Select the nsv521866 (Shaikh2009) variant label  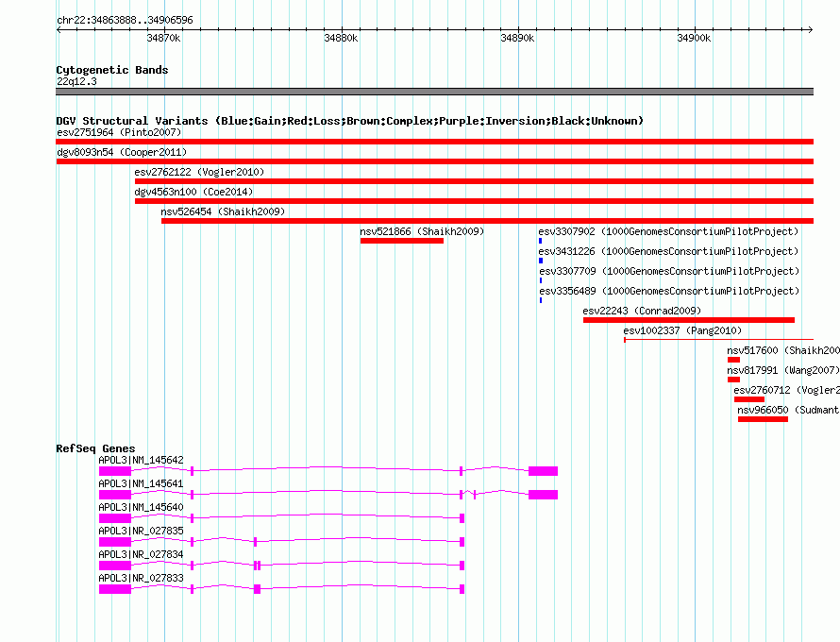(422, 231)
